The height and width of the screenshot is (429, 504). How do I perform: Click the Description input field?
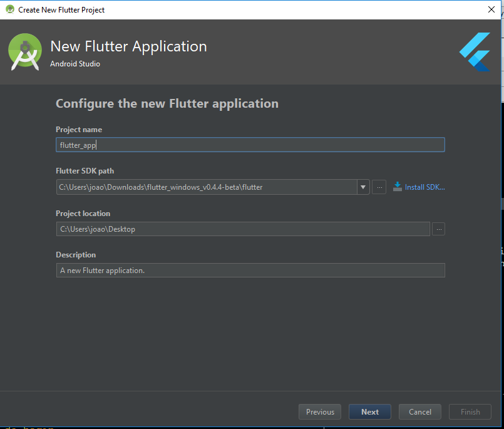pos(250,271)
